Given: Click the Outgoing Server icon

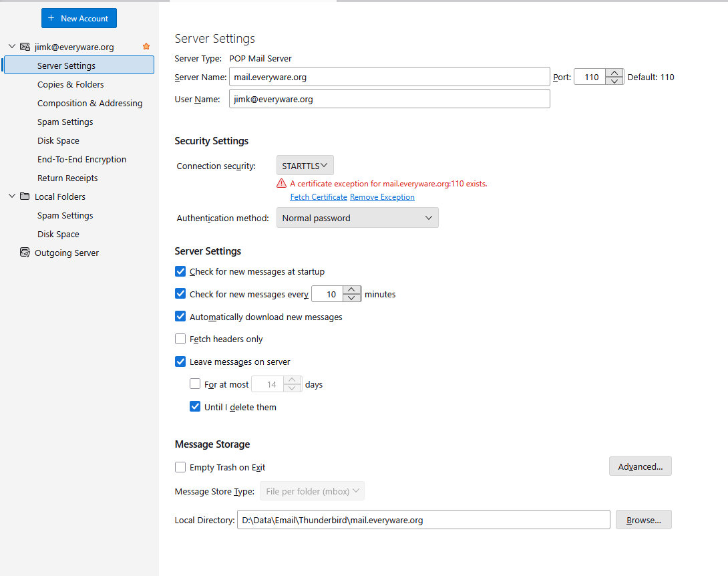Looking at the screenshot, I should pyautogui.click(x=25, y=253).
